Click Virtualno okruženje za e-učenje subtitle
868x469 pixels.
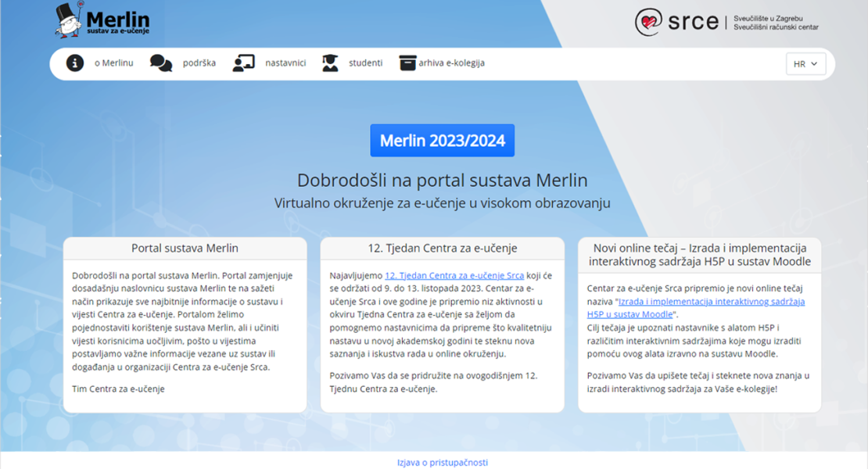click(443, 203)
